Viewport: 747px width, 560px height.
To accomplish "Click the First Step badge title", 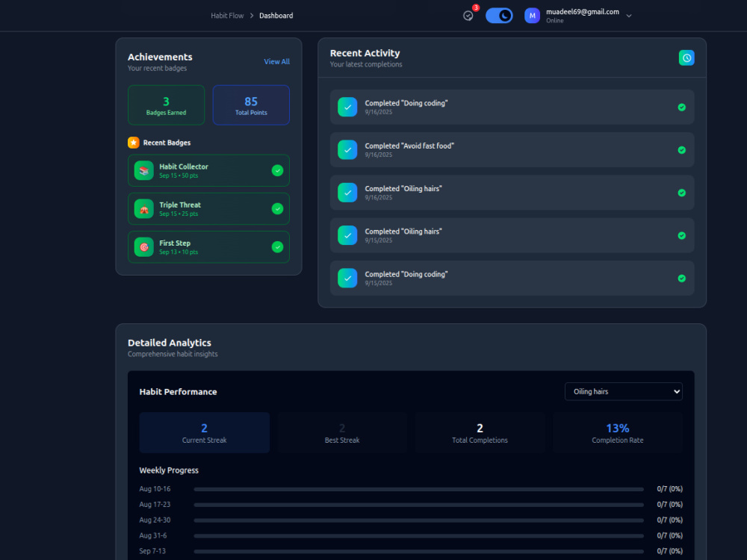I will pyautogui.click(x=175, y=243).
